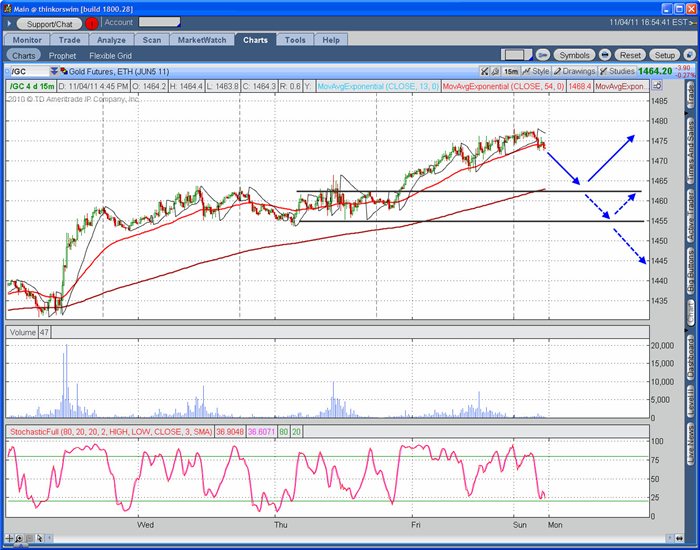Click the scroll right arrow at bottom
Image resolution: width=700 pixels, height=550 pixels.
669,538
